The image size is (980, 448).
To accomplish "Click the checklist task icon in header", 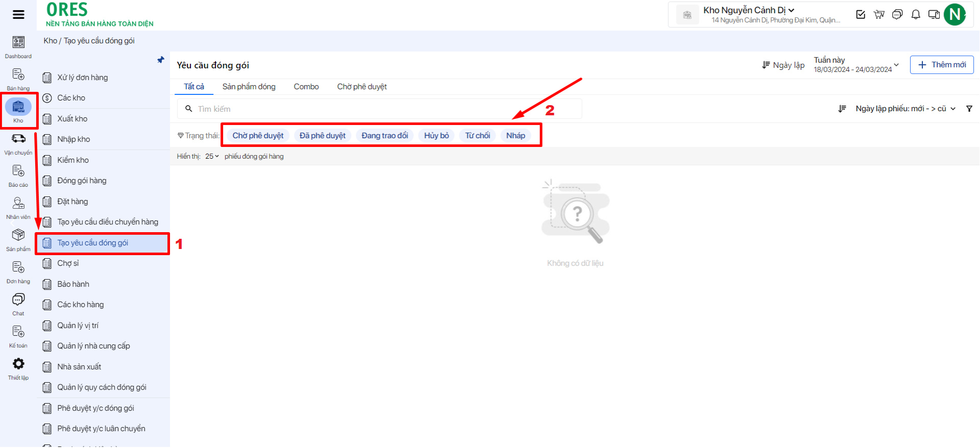I will pyautogui.click(x=861, y=14).
